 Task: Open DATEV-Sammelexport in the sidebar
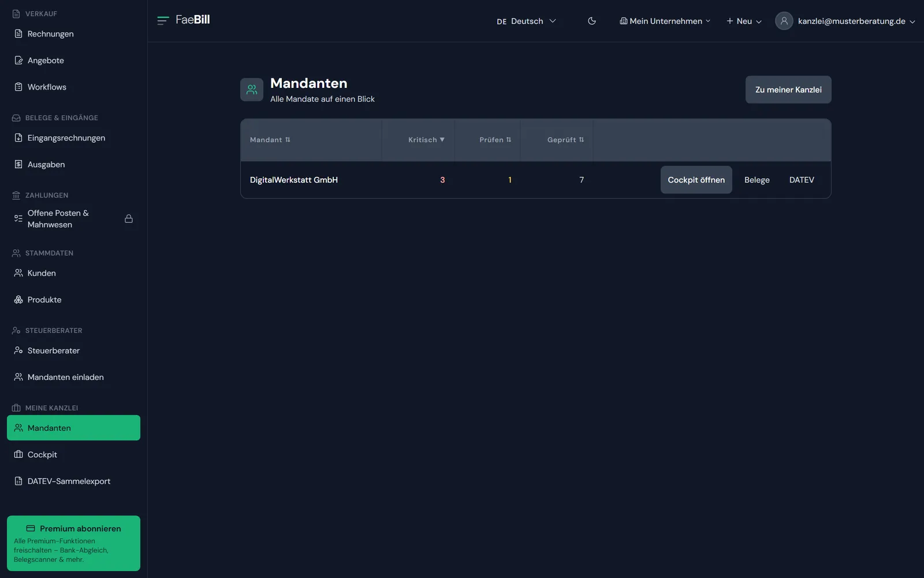73,481
